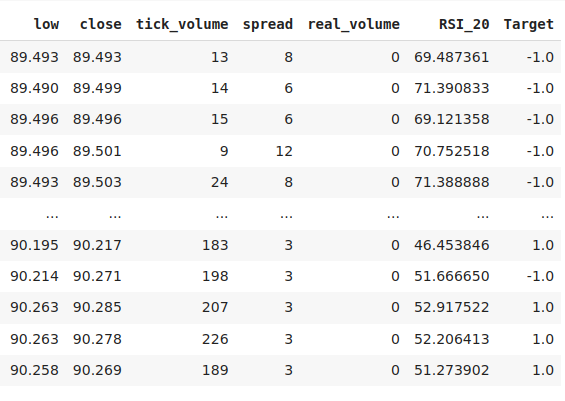Image resolution: width=565 pixels, height=401 pixels.
Task: Click the low value 90.195
Action: click(x=34, y=245)
